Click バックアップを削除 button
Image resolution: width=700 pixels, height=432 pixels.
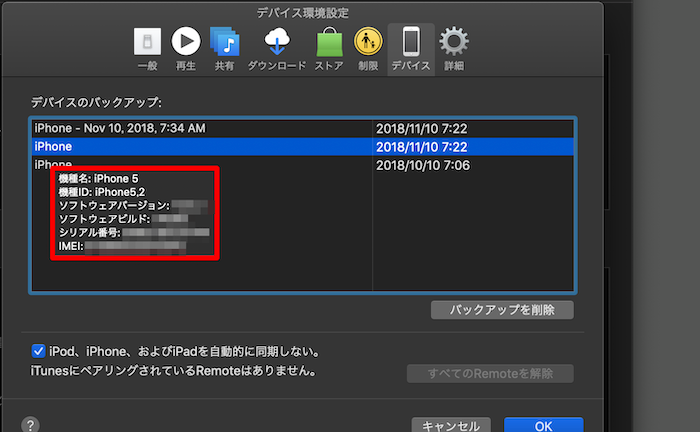(x=502, y=310)
